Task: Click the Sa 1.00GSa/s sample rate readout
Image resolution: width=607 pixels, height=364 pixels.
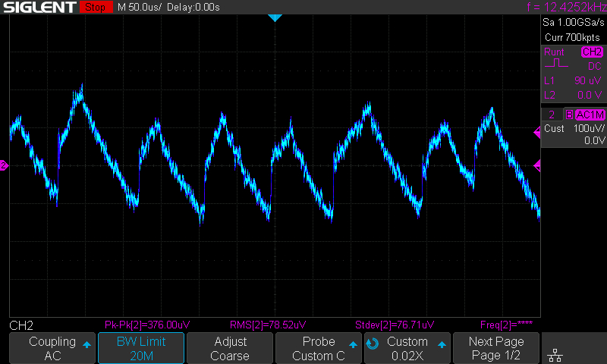Action: [x=573, y=22]
